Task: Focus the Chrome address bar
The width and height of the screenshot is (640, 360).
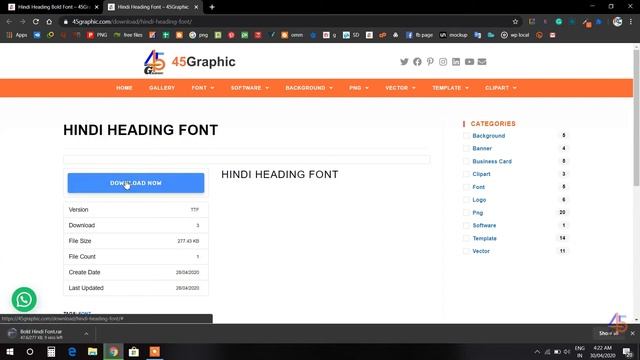Action: (x=286, y=22)
